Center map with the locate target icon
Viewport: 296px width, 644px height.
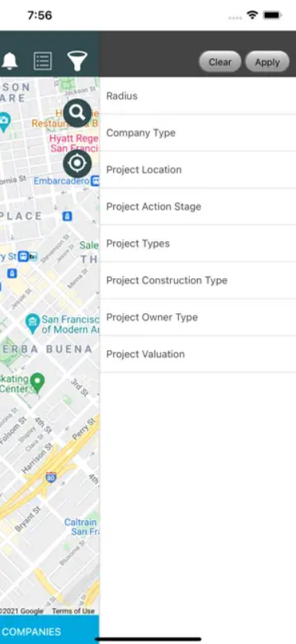77,164
